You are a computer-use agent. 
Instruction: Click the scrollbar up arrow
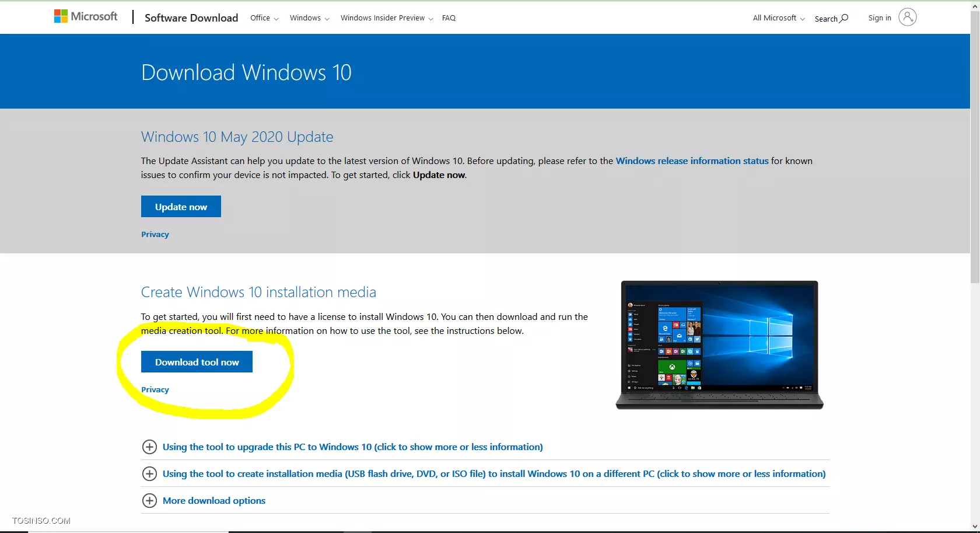[x=975, y=5]
